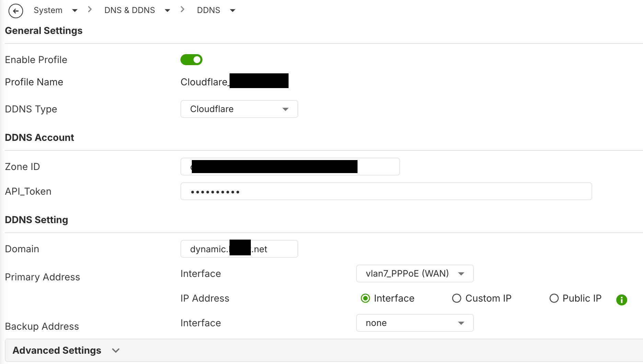
Task: Toggle the Enable Profile switch
Action: point(191,60)
